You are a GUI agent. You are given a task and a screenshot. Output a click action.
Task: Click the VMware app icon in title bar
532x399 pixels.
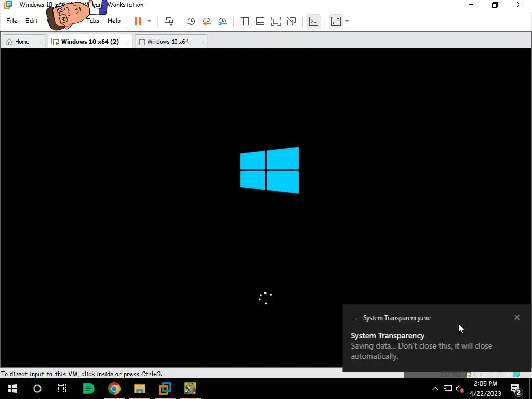(x=7, y=5)
